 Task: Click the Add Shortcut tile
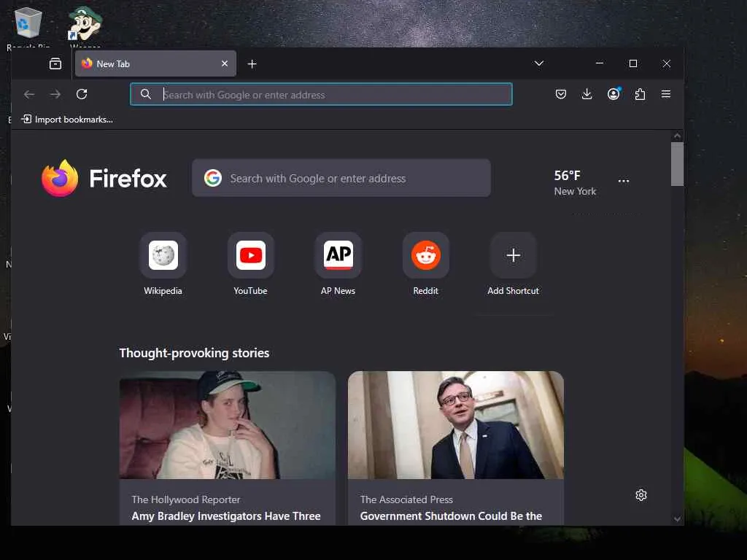tap(513, 264)
